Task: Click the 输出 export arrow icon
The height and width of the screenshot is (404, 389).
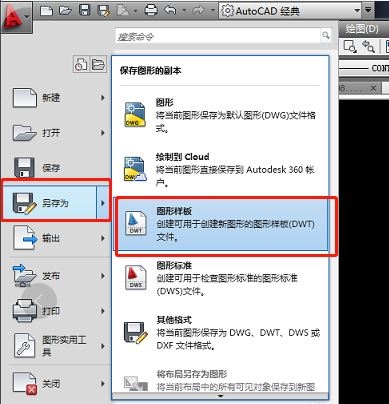Action: [24, 238]
